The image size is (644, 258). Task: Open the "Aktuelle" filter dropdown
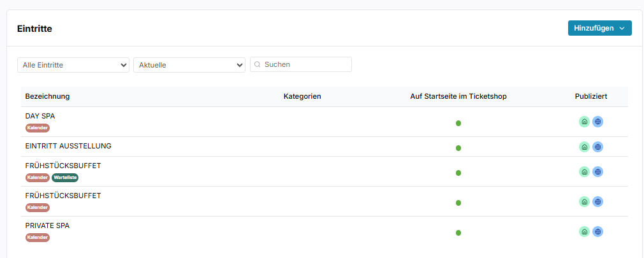(x=189, y=64)
